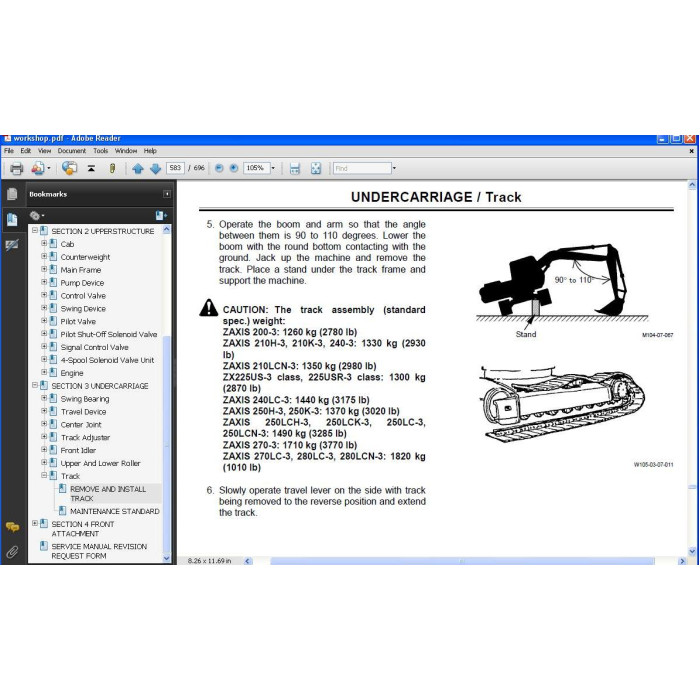Open the Attachments paperclip sidebar icon
The image size is (700, 700).
12,552
